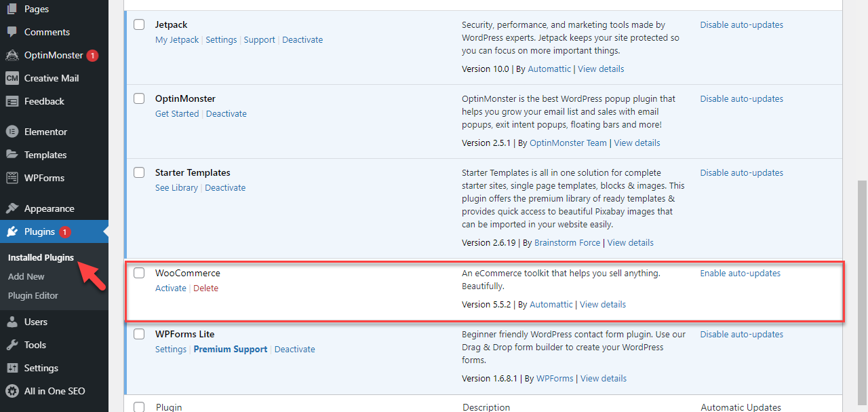
Task: Open the Add New plugin submenu
Action: [x=26, y=276]
